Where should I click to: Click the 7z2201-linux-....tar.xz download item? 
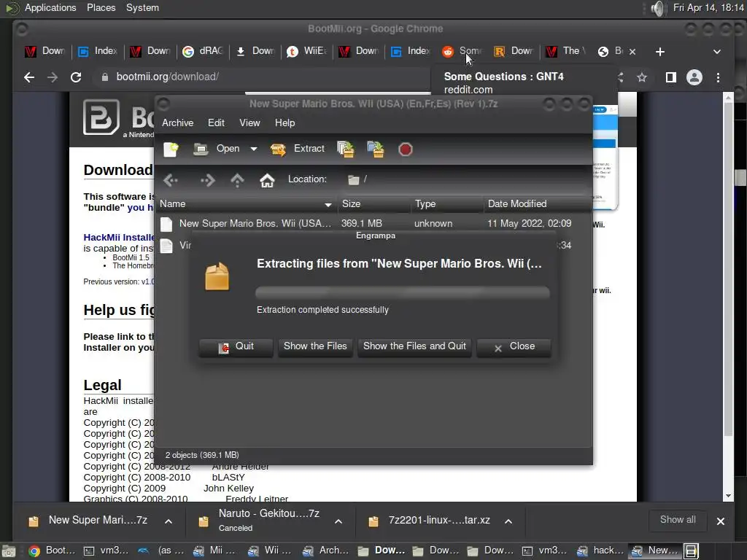pos(431,521)
